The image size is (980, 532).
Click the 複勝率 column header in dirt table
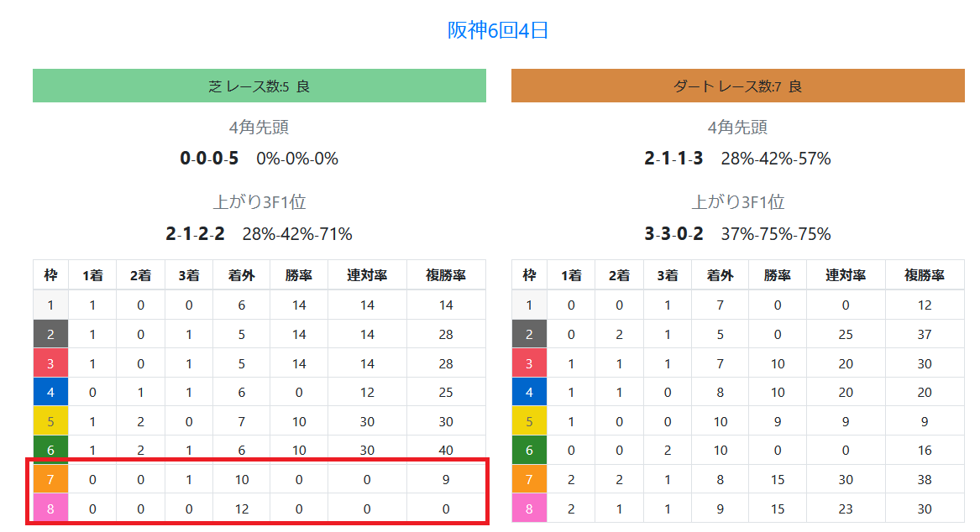[925, 275]
